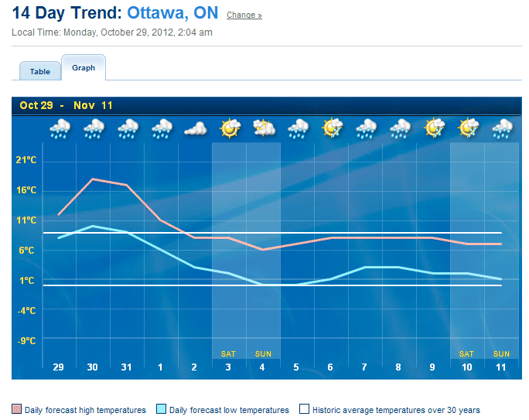Image resolution: width=529 pixels, height=420 pixels.
Task: Click the white historic average legend swatch
Action: (305, 409)
